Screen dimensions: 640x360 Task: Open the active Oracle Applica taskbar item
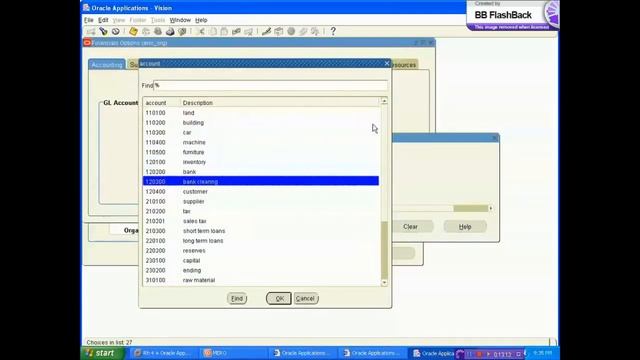433,353
